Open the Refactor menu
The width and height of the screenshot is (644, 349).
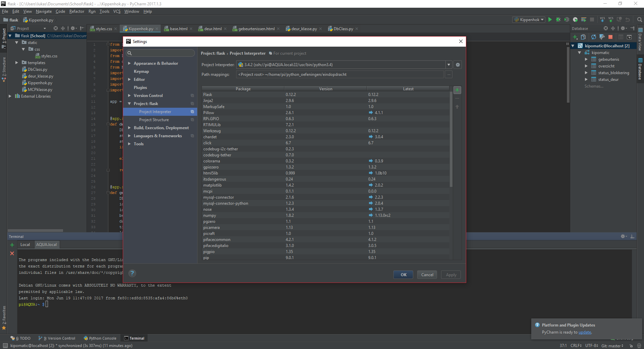pyautogui.click(x=77, y=11)
